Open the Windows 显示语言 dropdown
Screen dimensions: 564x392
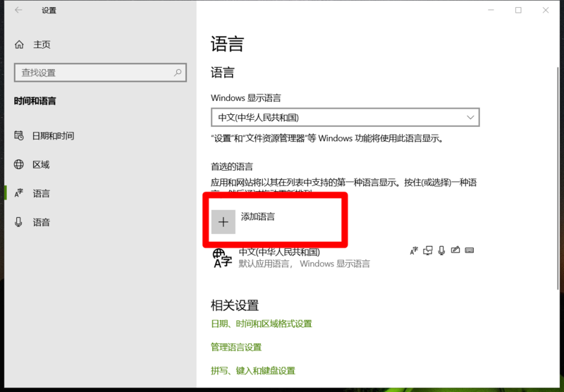point(345,117)
